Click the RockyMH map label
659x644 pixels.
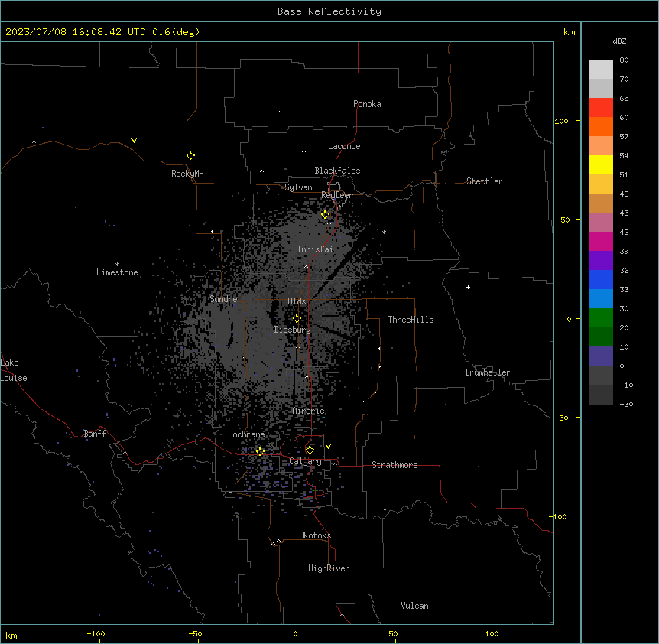tap(187, 174)
